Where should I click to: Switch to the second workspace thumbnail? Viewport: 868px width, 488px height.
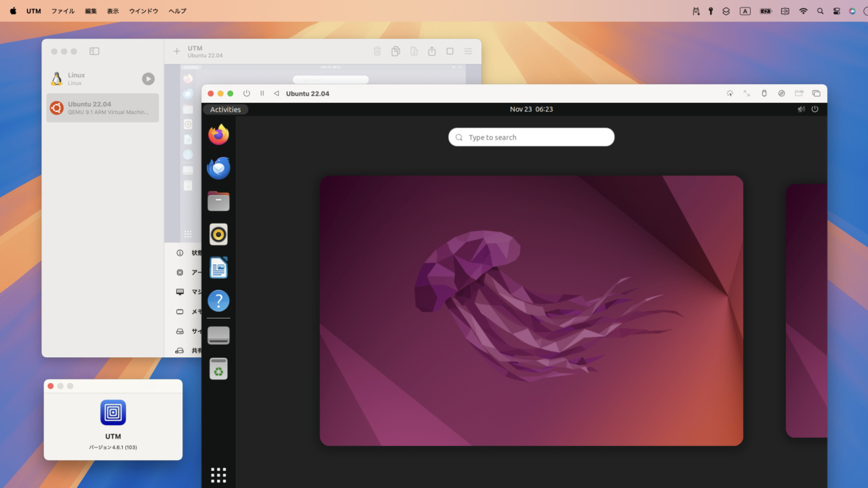806,310
